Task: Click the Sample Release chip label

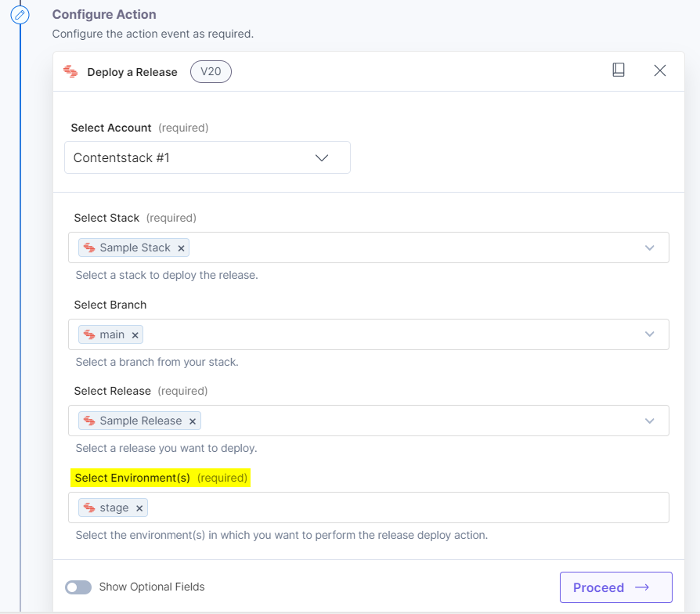Action: pyautogui.click(x=141, y=420)
